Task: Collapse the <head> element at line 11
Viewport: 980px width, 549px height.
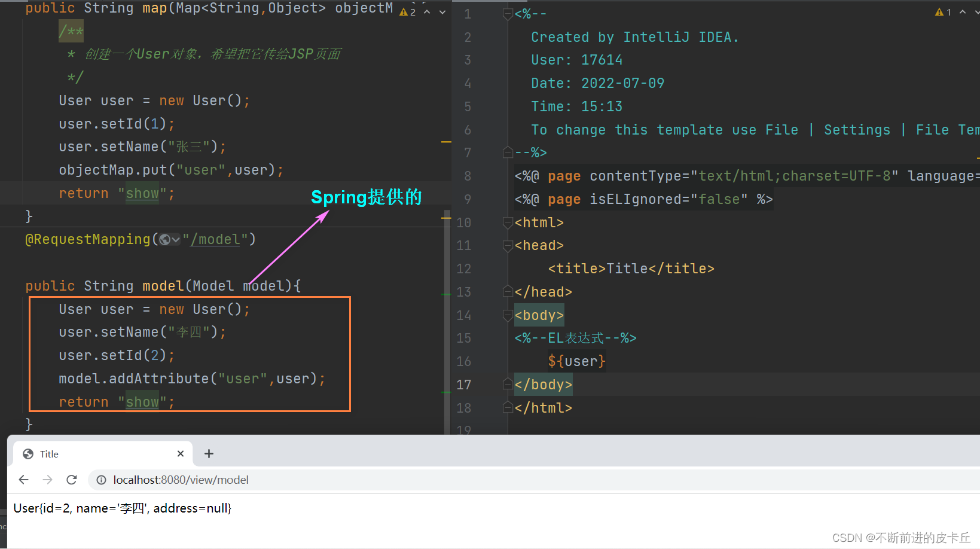Action: click(x=508, y=246)
